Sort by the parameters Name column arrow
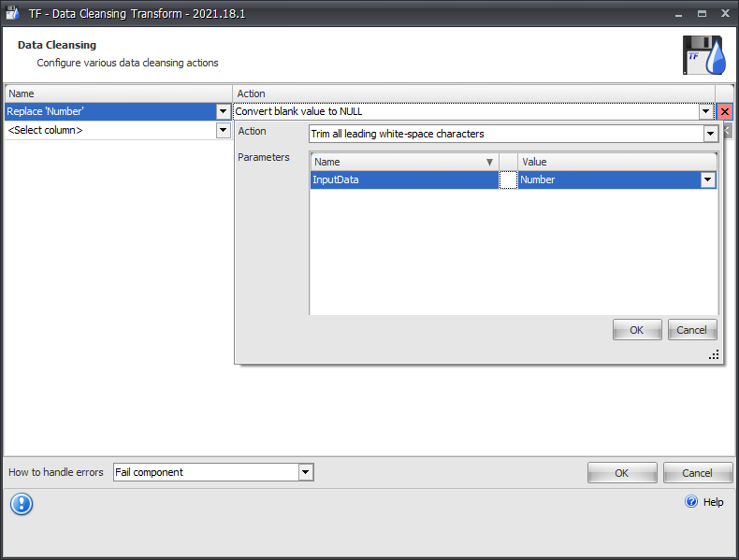 pyautogui.click(x=489, y=163)
